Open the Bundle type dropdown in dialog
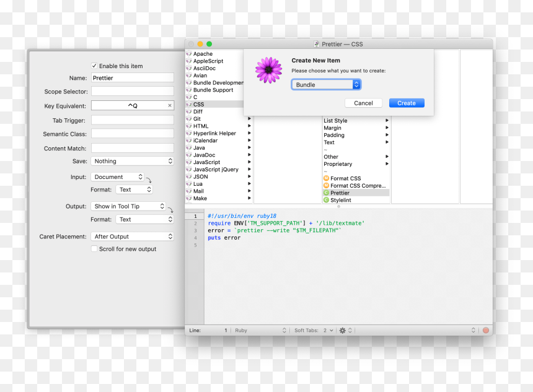Viewport: 533px width, 392px height. pyautogui.click(x=327, y=85)
